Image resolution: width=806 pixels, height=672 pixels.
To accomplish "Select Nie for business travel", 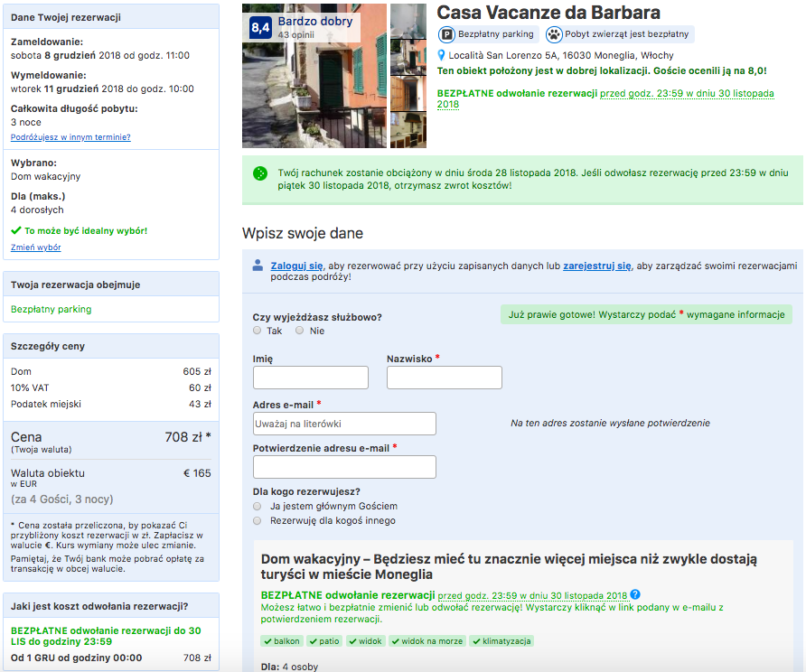I will [x=300, y=331].
